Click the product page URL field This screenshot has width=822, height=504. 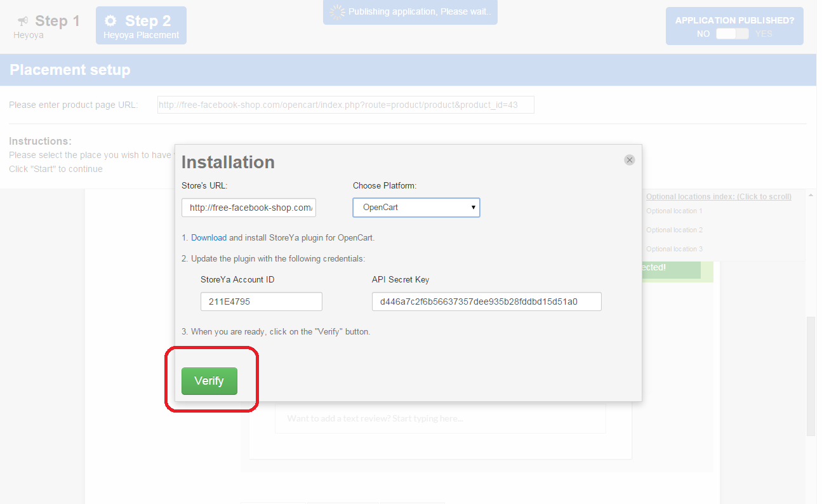(x=345, y=105)
